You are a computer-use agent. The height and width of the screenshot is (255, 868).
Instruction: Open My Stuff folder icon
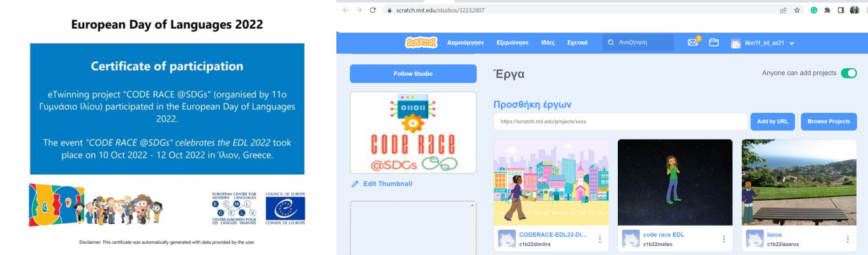(714, 43)
